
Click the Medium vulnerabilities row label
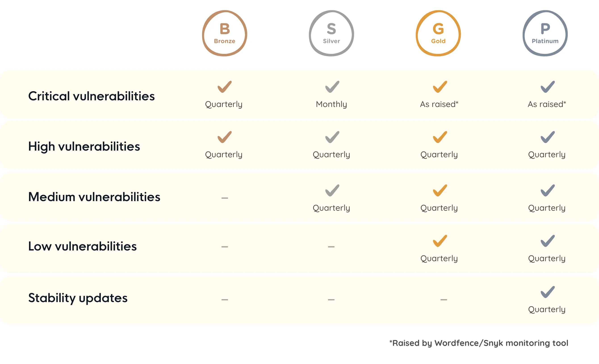click(x=94, y=197)
